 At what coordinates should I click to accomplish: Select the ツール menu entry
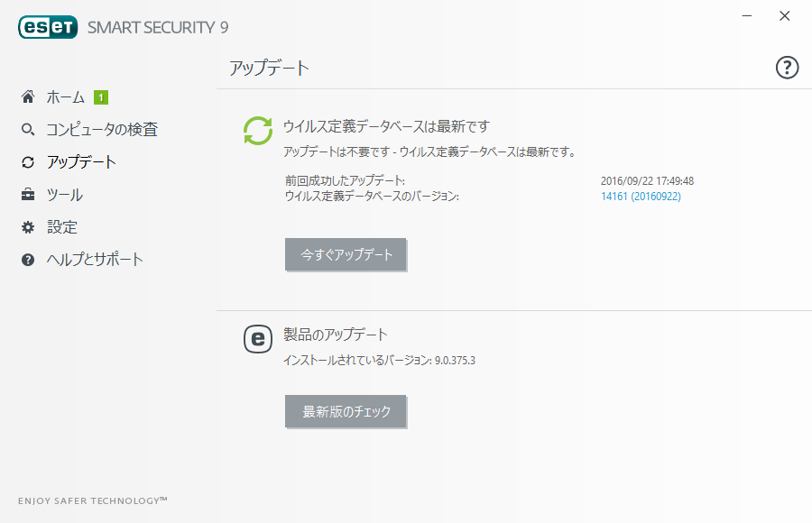[65, 195]
